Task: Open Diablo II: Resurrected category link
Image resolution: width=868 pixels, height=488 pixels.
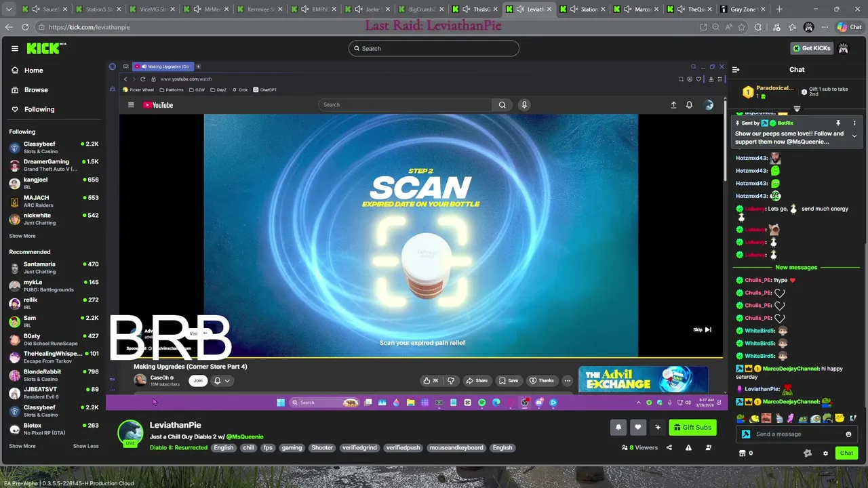Action: [x=178, y=447]
